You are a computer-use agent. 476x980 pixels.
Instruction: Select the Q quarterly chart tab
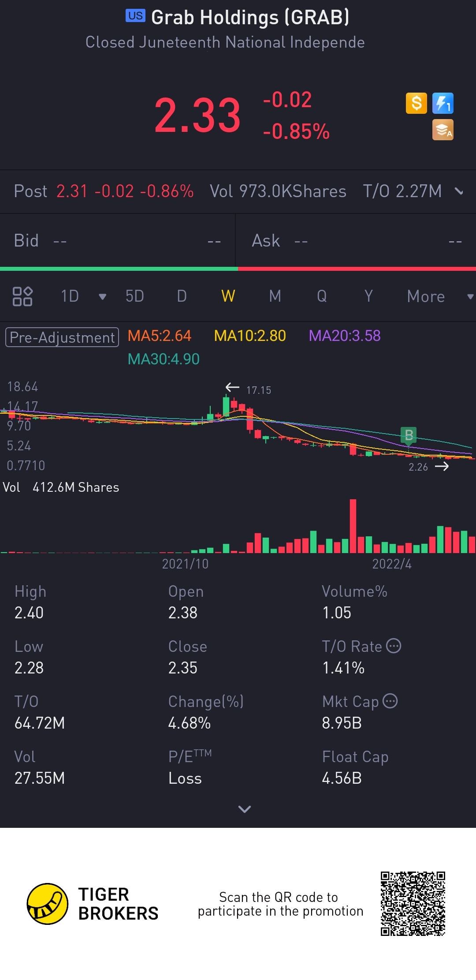click(322, 296)
